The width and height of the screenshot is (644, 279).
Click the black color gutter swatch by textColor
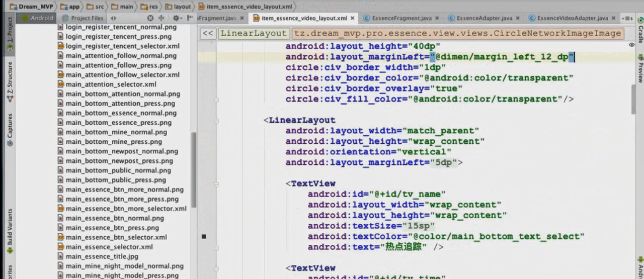tap(204, 236)
